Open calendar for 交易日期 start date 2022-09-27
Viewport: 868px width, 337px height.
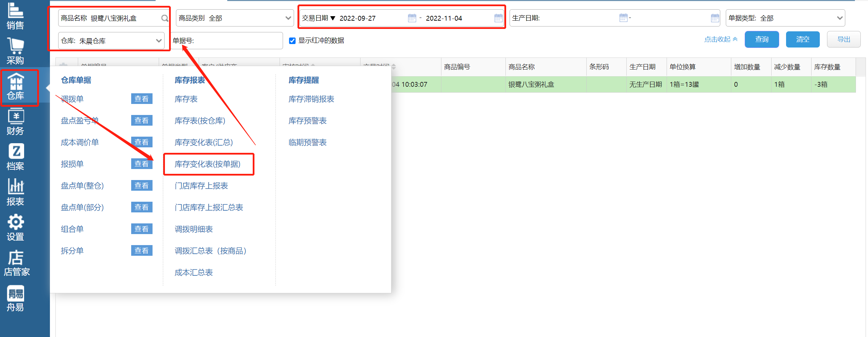point(412,18)
